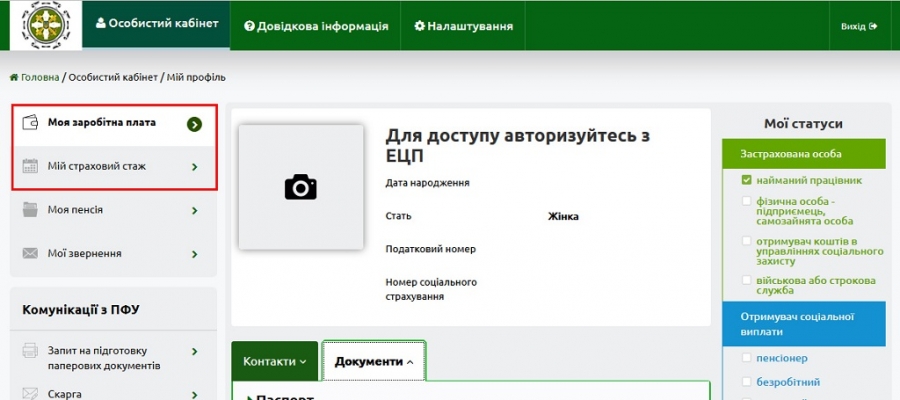Click the envelope icon beside Скарга
This screenshot has height=400, width=900.
click(30, 394)
